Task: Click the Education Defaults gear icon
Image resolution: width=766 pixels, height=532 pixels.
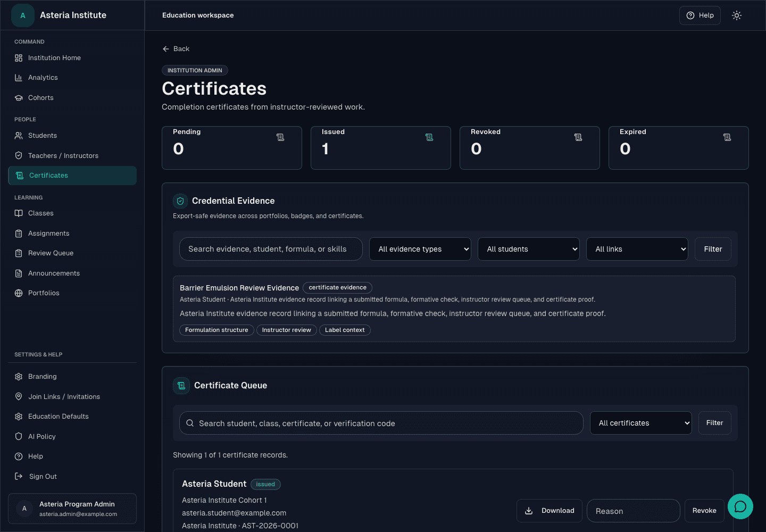Action: [x=19, y=417]
